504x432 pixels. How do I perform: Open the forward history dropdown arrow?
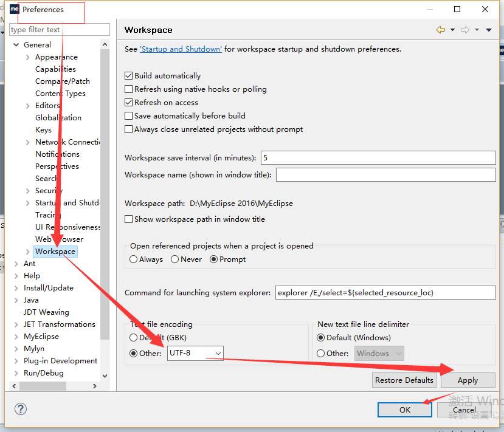[x=477, y=30]
